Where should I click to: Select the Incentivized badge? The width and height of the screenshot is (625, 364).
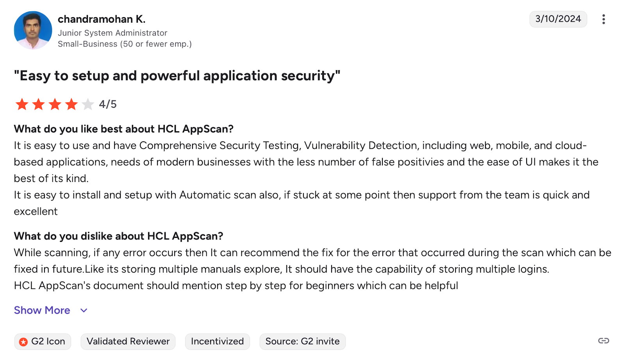[217, 341]
